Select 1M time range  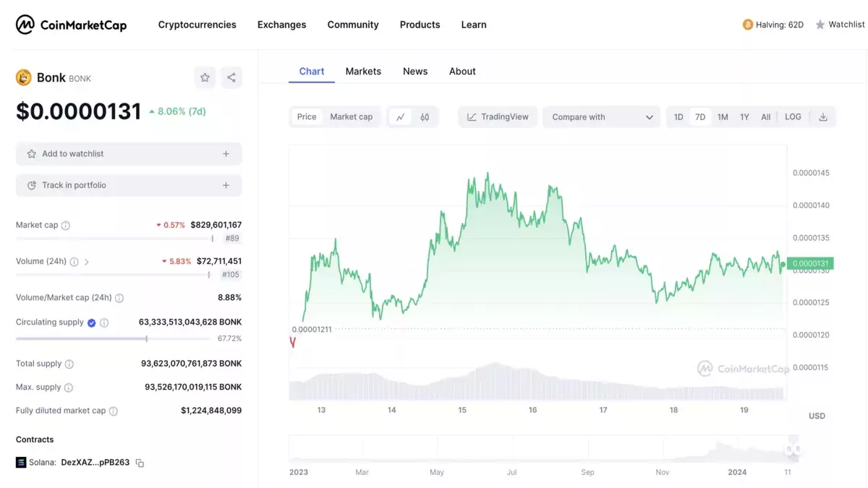[723, 117]
